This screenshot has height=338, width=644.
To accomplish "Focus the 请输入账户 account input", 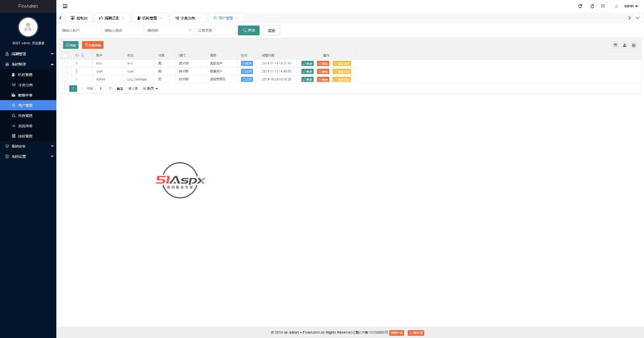I will (80, 31).
